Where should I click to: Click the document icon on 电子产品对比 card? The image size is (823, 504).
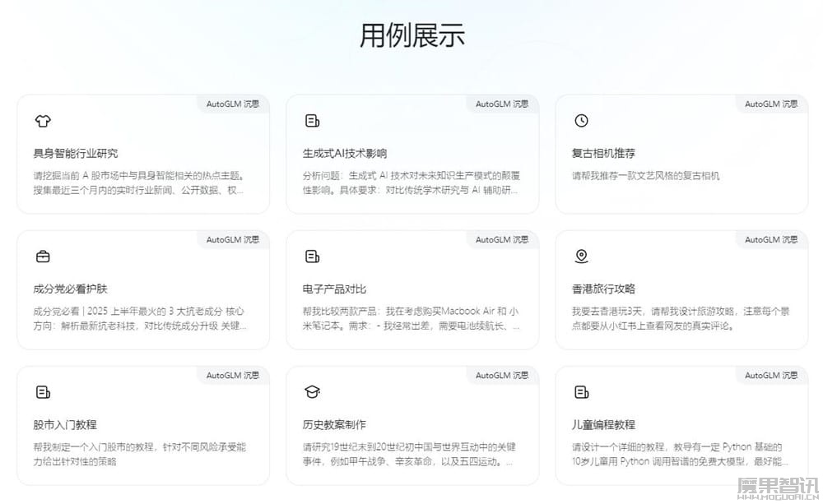312,257
